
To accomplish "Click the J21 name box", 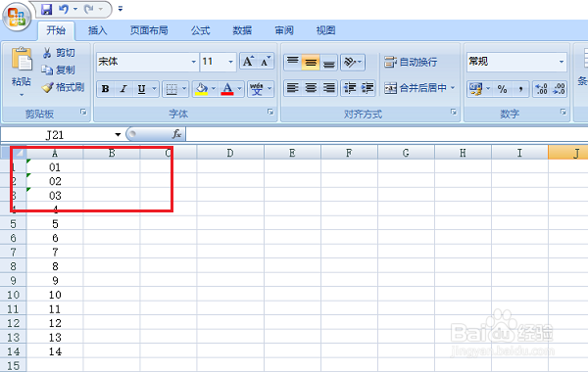I will [56, 134].
